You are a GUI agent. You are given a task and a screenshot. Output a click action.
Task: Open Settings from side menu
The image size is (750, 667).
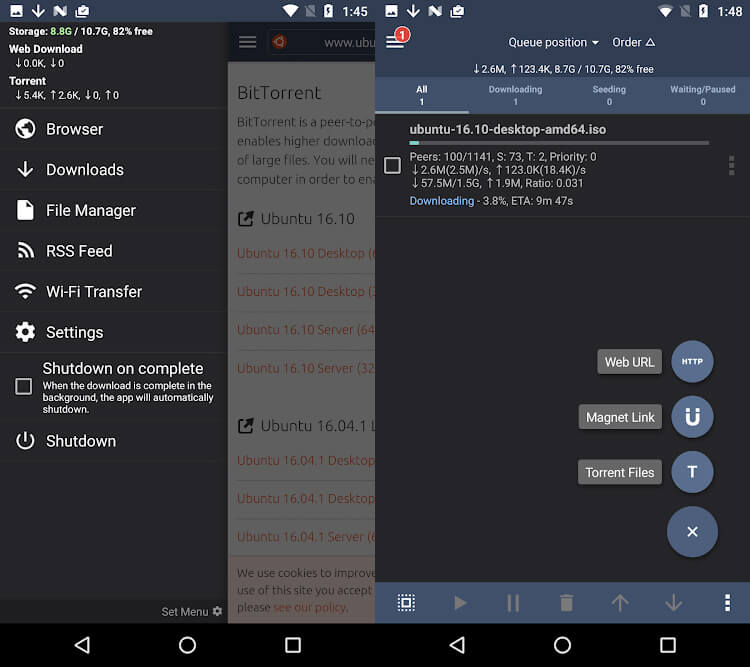point(113,332)
